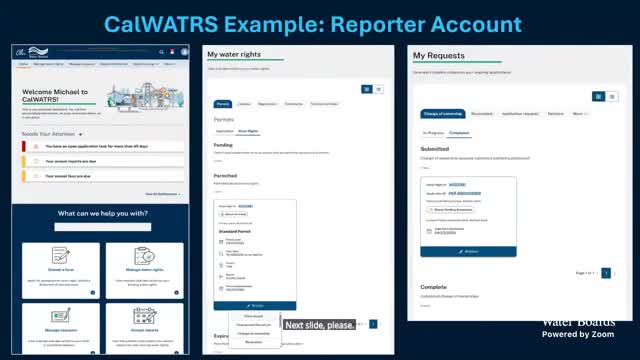This screenshot has width=640, height=360.
Task: Click the search icon in CalWATRS header
Action: pyautogui.click(x=161, y=52)
